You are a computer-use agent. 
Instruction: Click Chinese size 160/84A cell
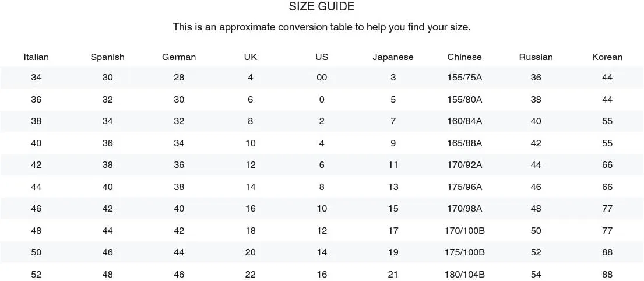point(464,121)
